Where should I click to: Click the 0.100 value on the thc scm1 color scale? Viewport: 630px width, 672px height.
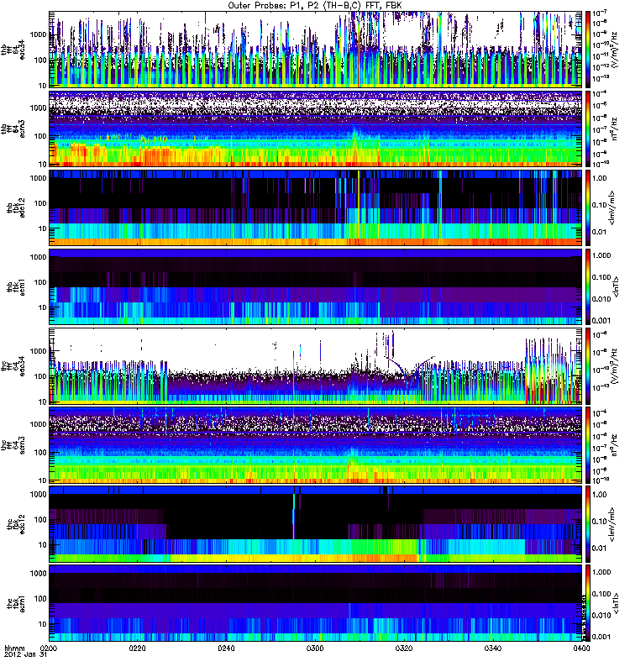(601, 594)
